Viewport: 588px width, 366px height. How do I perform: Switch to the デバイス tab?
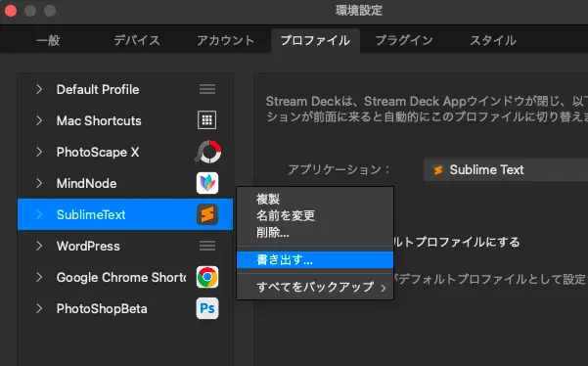[137, 40]
